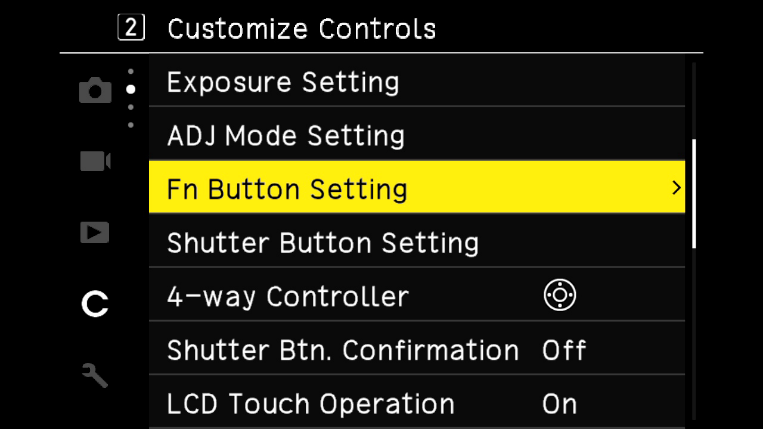Select the movie settings camcorder icon
Image resolution: width=763 pixels, height=429 pixels.
coord(95,161)
